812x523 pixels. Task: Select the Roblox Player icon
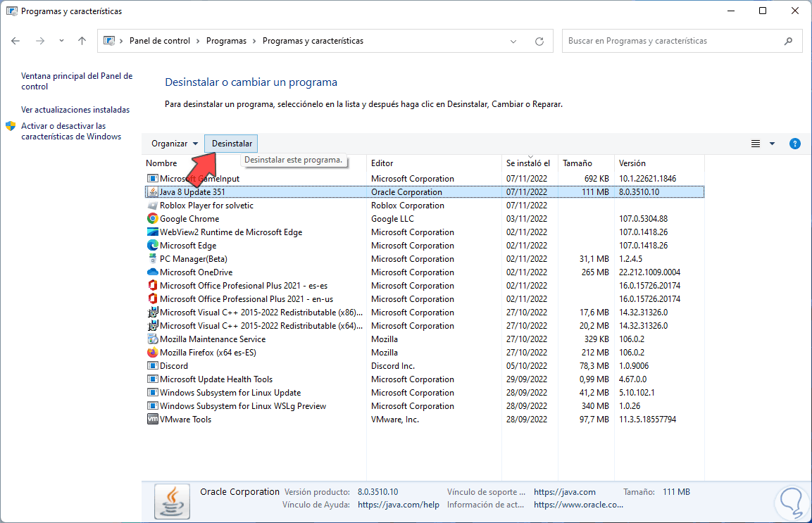coord(152,206)
